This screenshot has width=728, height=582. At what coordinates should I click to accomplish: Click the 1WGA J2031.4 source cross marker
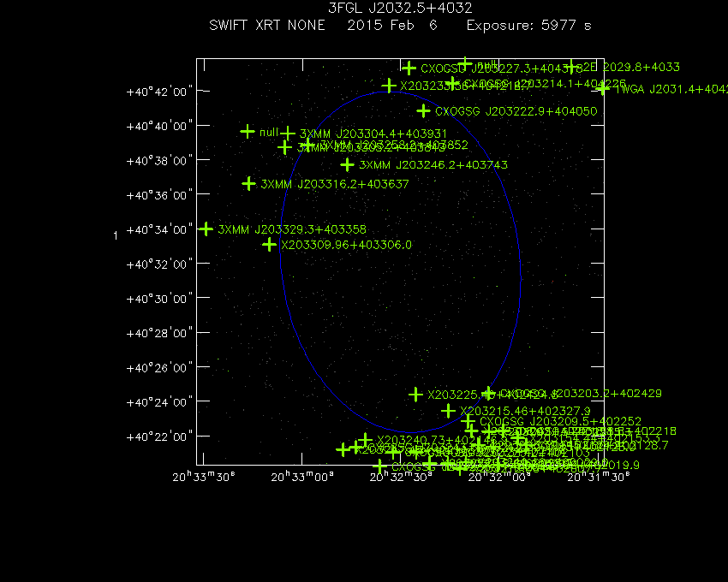(x=603, y=89)
